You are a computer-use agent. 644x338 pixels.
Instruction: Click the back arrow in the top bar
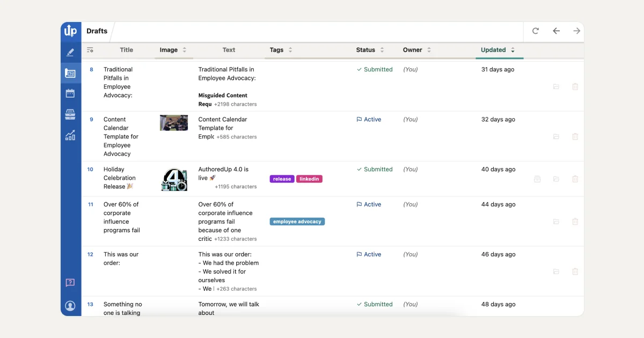[x=556, y=31]
